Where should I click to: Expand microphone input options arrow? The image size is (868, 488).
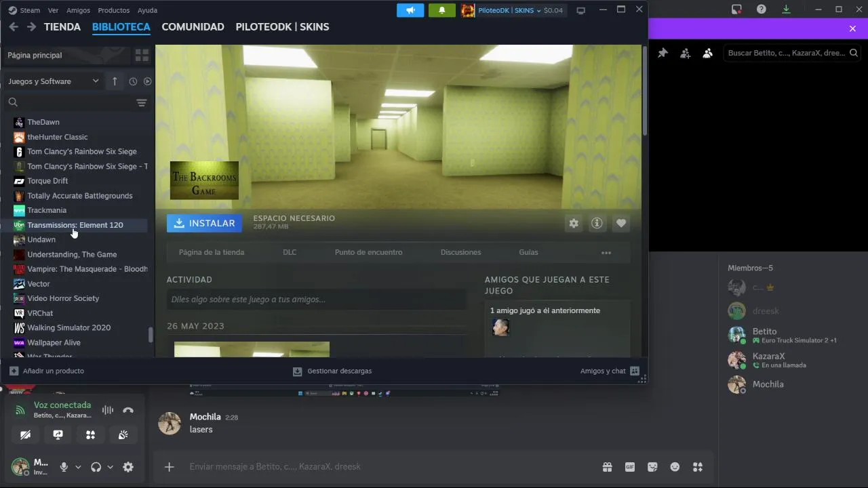[78, 467]
